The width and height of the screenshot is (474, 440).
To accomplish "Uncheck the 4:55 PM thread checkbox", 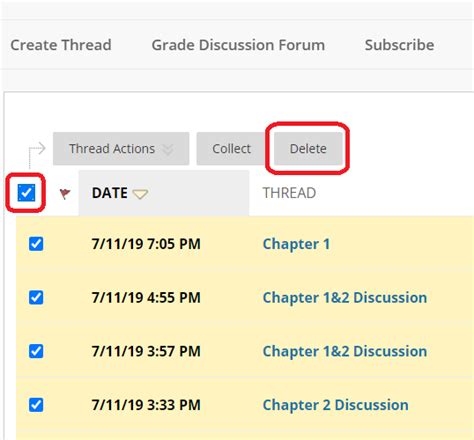I will pyautogui.click(x=36, y=298).
